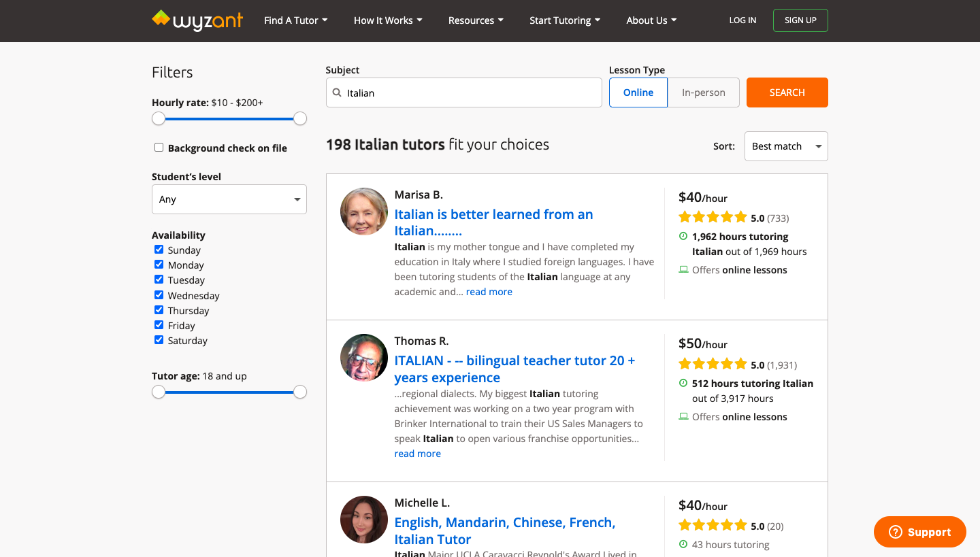Expand the Resources menu
The height and width of the screenshot is (557, 980).
[475, 20]
